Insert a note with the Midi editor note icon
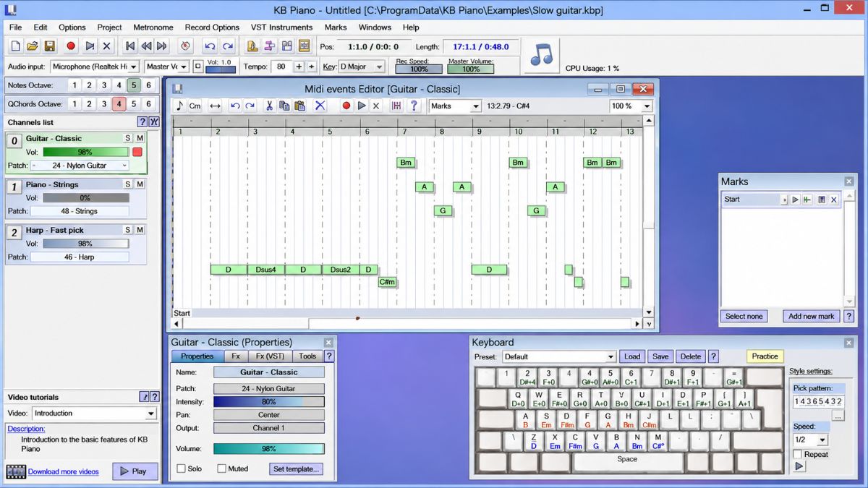The image size is (868, 488). (180, 106)
